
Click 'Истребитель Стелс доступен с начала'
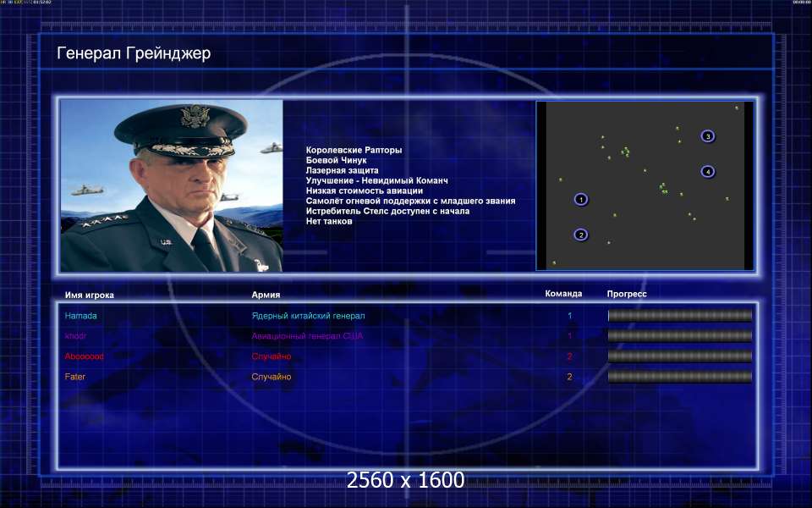(x=387, y=211)
